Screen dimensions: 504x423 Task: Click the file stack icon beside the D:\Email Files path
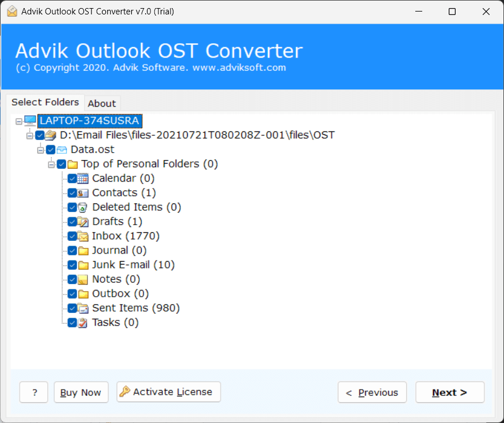51,135
